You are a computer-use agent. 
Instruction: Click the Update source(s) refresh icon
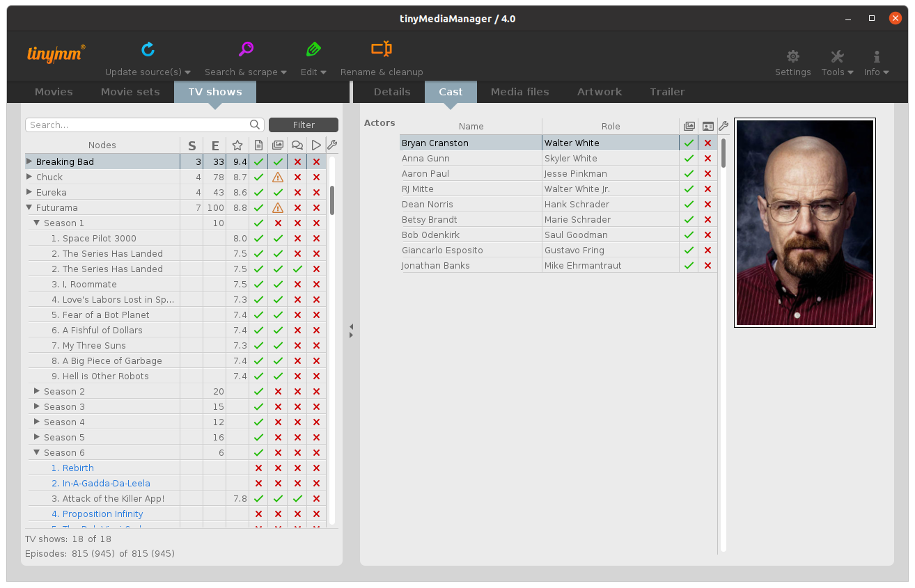pyautogui.click(x=148, y=49)
